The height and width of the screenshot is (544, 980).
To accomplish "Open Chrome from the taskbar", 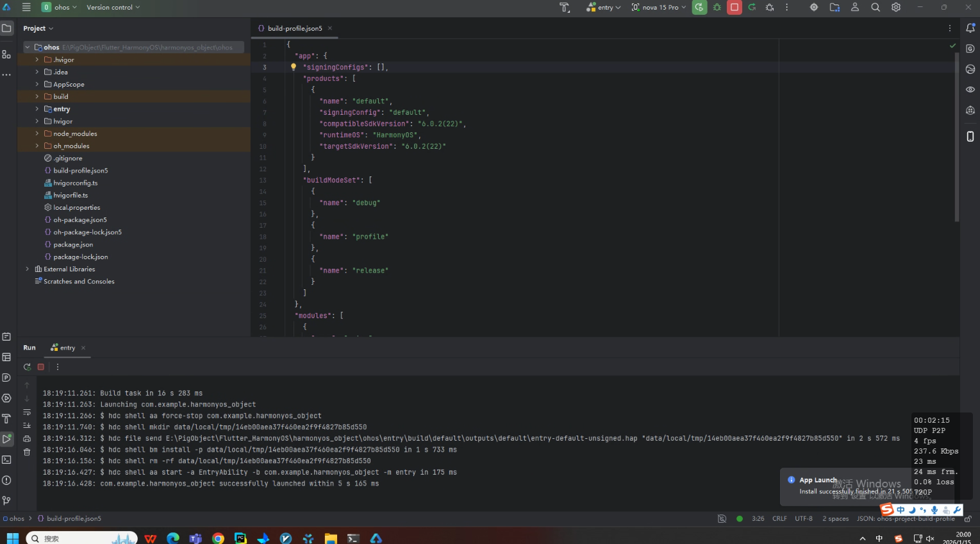I will [x=219, y=538].
